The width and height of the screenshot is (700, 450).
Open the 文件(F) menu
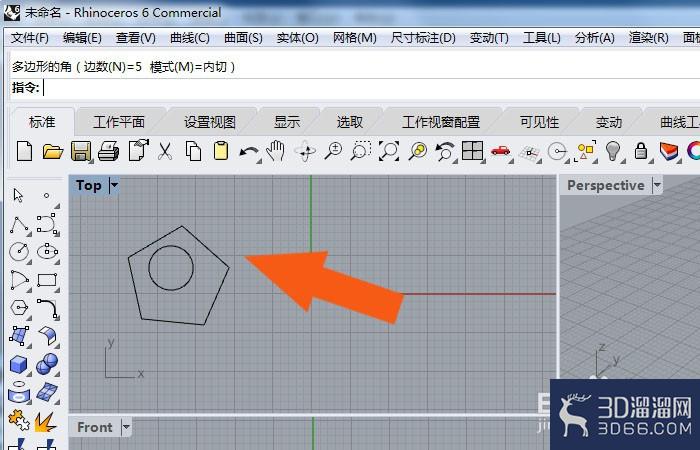pos(30,38)
